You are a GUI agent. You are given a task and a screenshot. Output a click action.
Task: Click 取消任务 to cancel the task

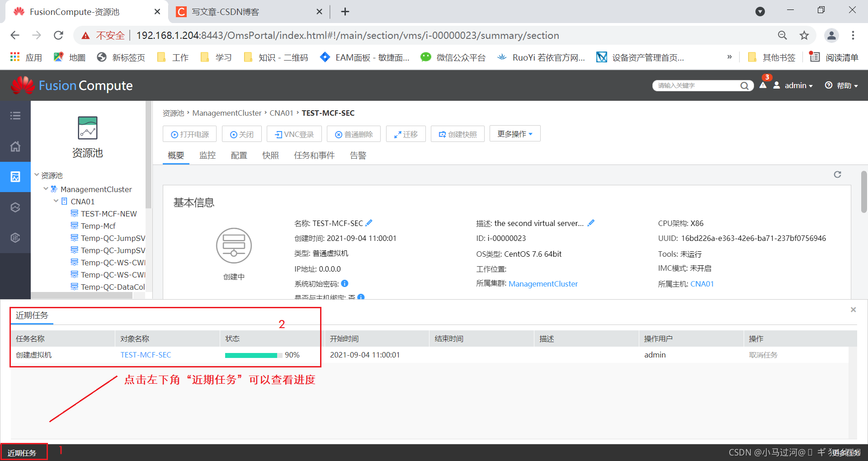764,355
